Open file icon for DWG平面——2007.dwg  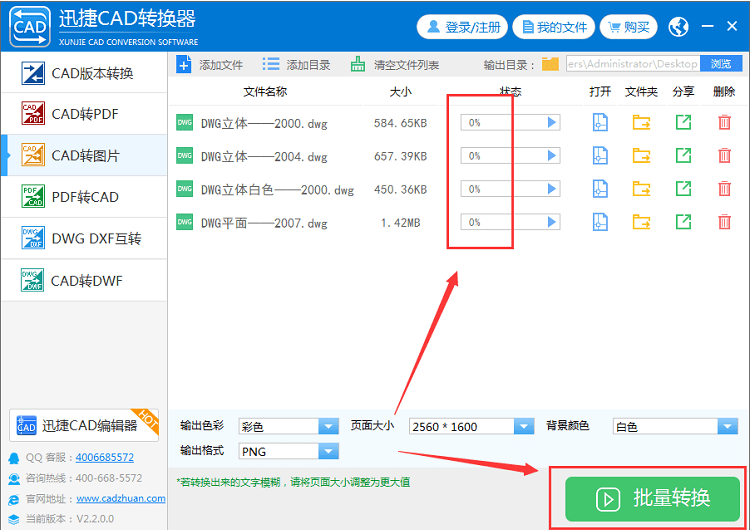pyautogui.click(x=600, y=222)
